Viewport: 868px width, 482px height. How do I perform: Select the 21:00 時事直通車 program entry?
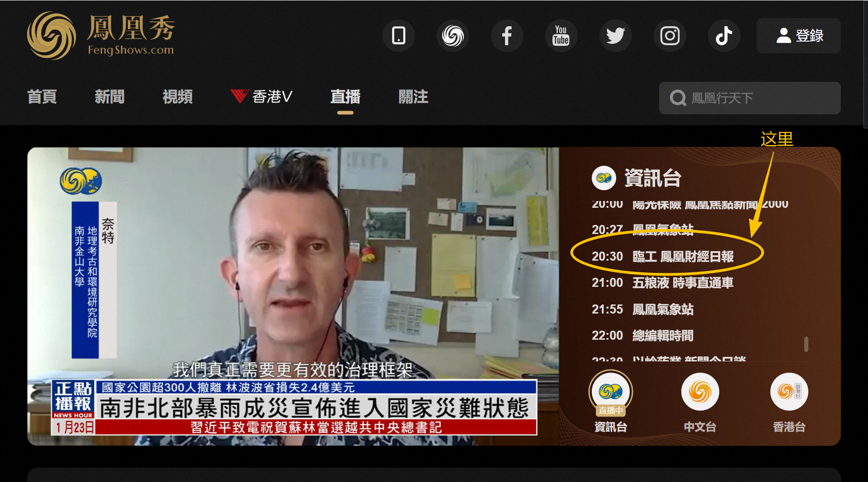click(x=662, y=283)
